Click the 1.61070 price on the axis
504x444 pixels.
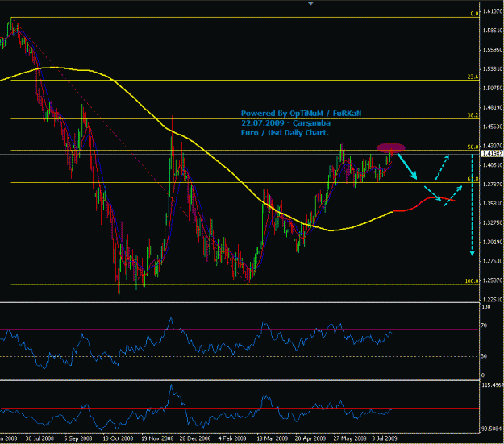[493, 11]
